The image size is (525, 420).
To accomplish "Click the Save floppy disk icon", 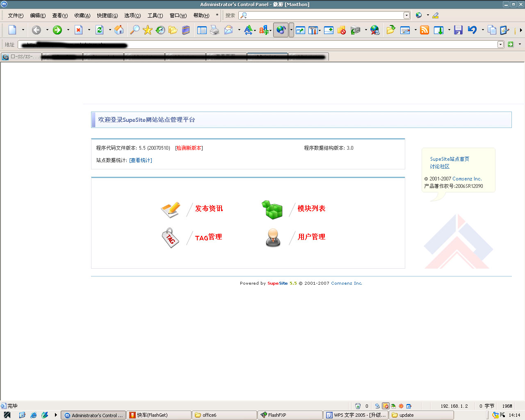I will click(x=459, y=30).
